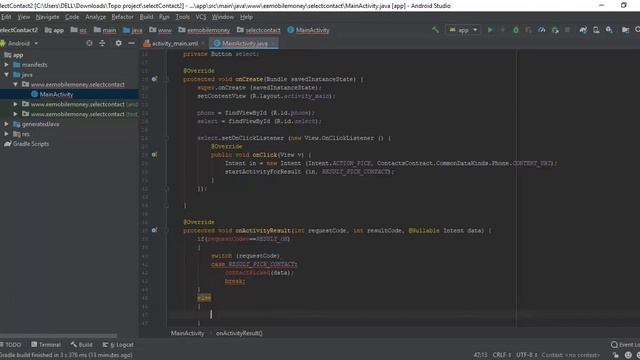The width and height of the screenshot is (640, 360).
Task: Run the app with the green play button
Action: pyautogui.click(x=490, y=30)
